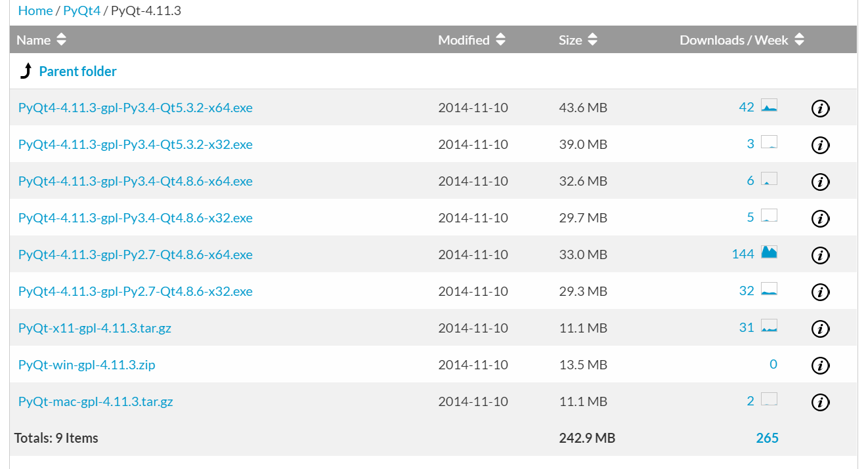Click the 13.5 MB size value
The width and height of the screenshot is (868, 469).
(583, 365)
